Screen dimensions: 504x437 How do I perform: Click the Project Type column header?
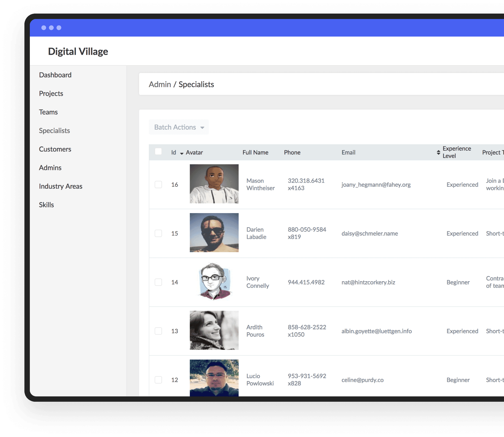[493, 153]
